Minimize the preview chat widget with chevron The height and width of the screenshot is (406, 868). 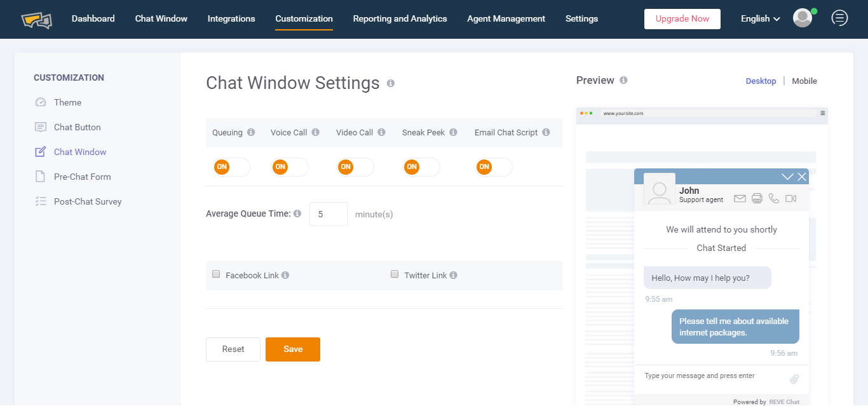coord(787,177)
